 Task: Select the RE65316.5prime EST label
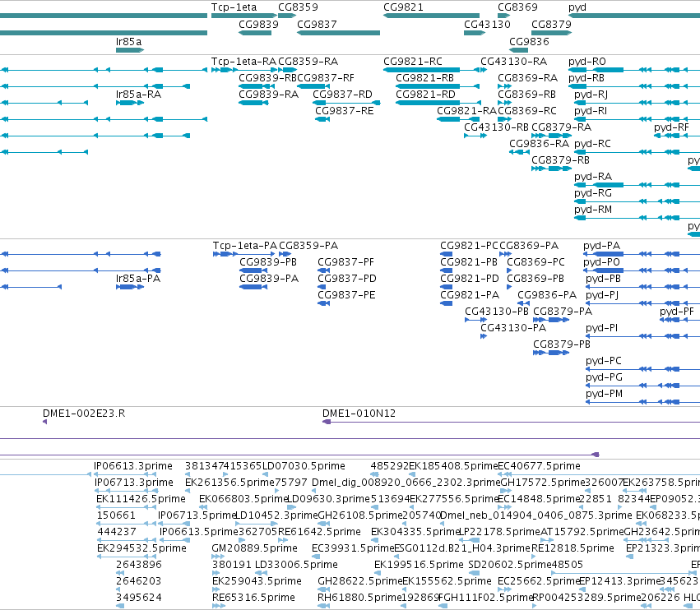pyautogui.click(x=253, y=598)
